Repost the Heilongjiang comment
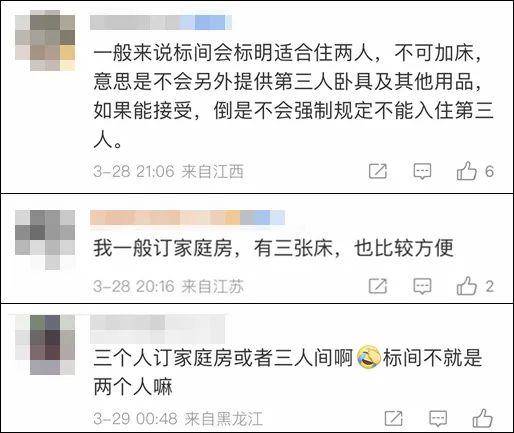 pyautogui.click(x=394, y=418)
